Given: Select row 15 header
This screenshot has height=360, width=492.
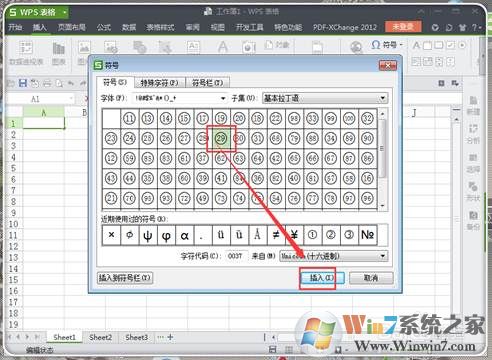Looking at the screenshot, I should 13,279.
